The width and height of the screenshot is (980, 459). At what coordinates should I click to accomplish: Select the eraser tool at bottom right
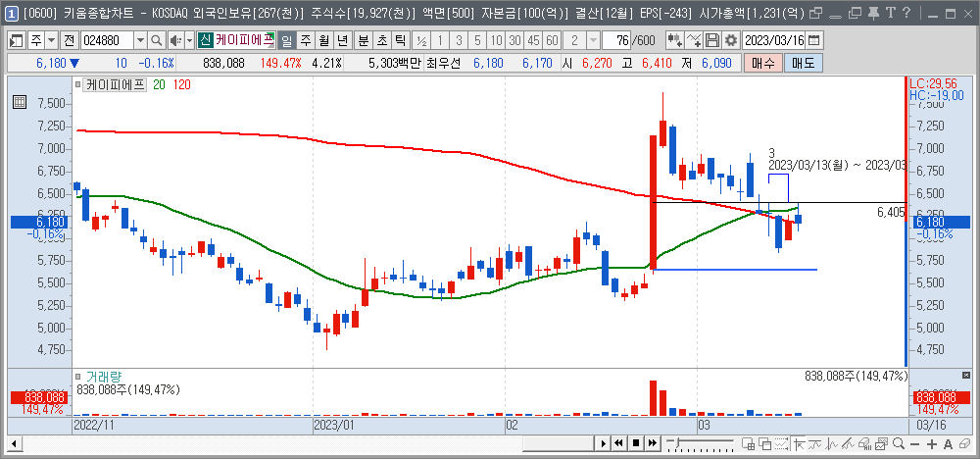click(965, 444)
